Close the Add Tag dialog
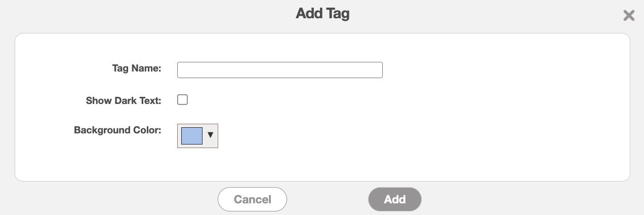Image resolution: width=644 pixels, height=215 pixels. [x=629, y=16]
